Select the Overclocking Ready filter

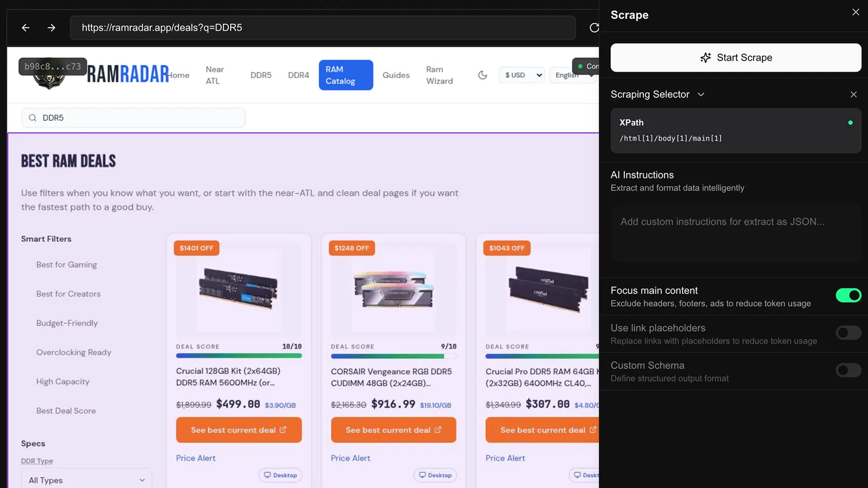[x=74, y=352]
